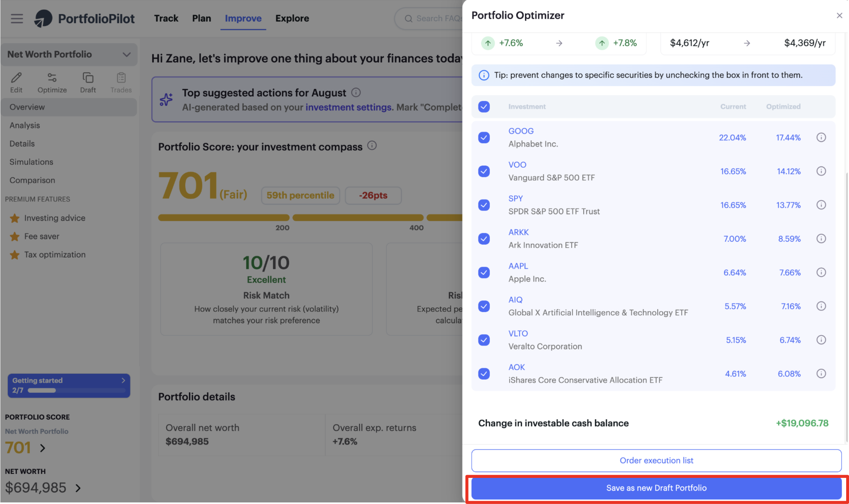Open info icon for SPY row
Image resolution: width=849 pixels, height=504 pixels.
[x=821, y=205]
